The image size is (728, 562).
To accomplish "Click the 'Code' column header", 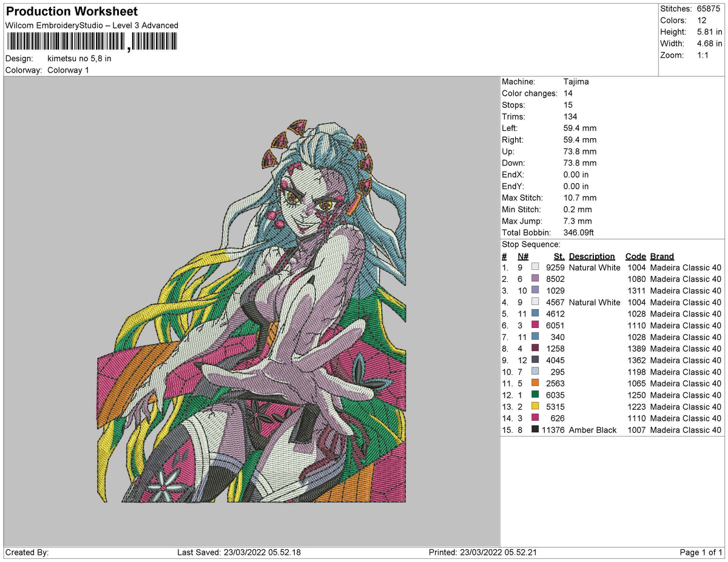I will coord(636,256).
